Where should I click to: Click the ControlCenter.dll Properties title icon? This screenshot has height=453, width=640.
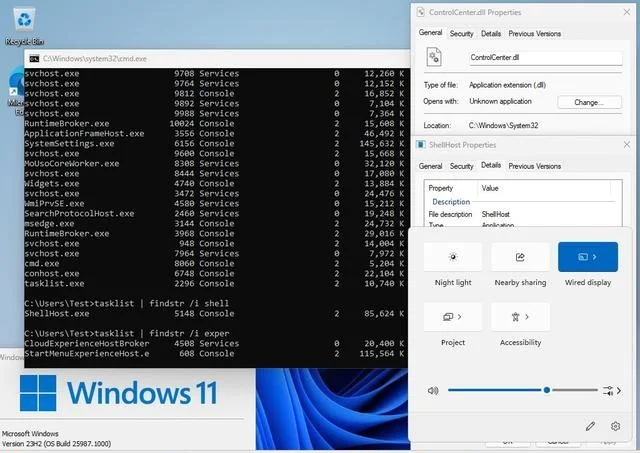click(x=420, y=12)
